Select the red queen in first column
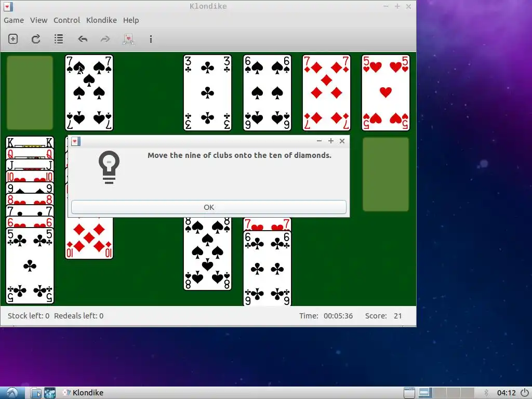 click(x=30, y=153)
